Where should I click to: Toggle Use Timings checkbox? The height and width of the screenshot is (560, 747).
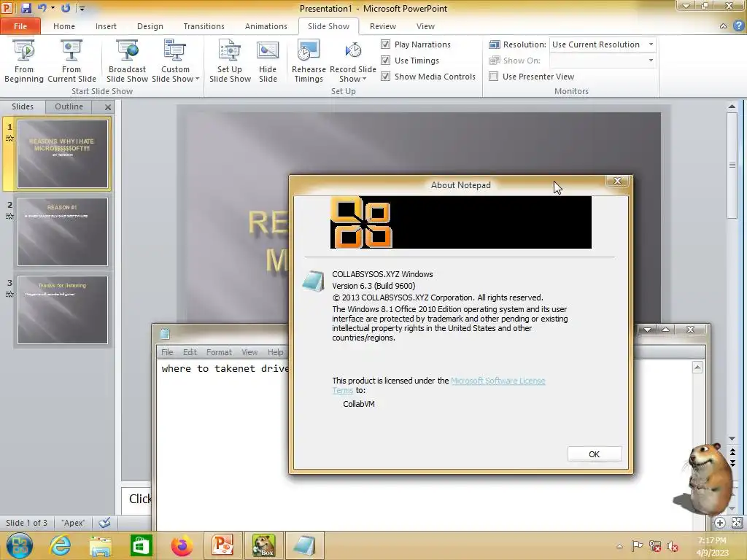click(385, 61)
